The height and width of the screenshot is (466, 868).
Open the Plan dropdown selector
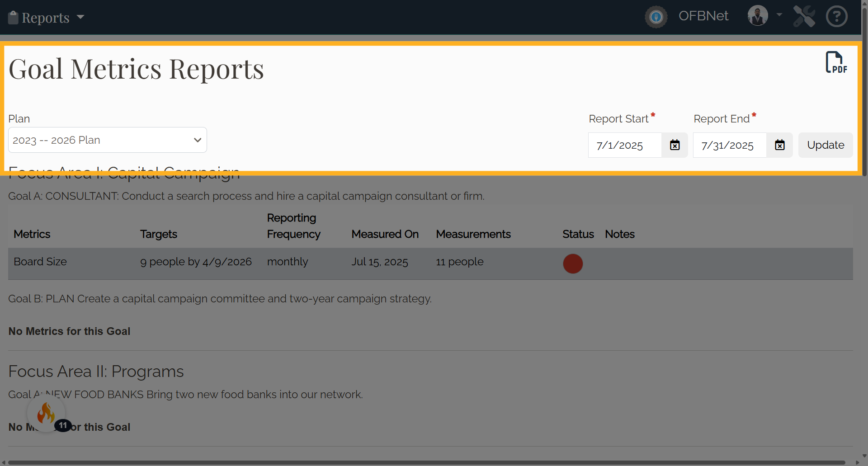[108, 140]
